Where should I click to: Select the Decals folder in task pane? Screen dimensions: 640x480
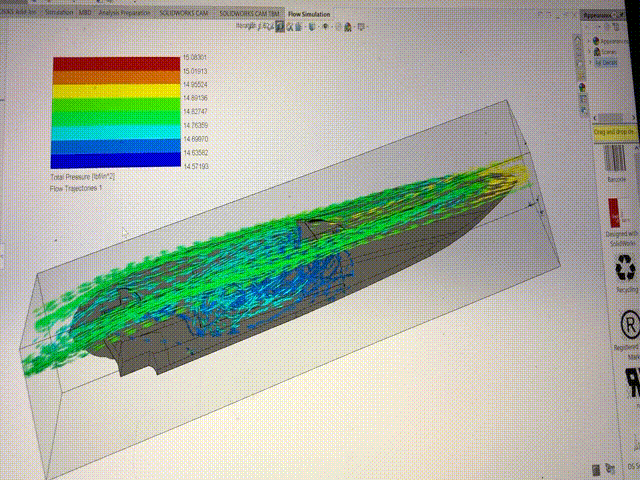click(606, 62)
